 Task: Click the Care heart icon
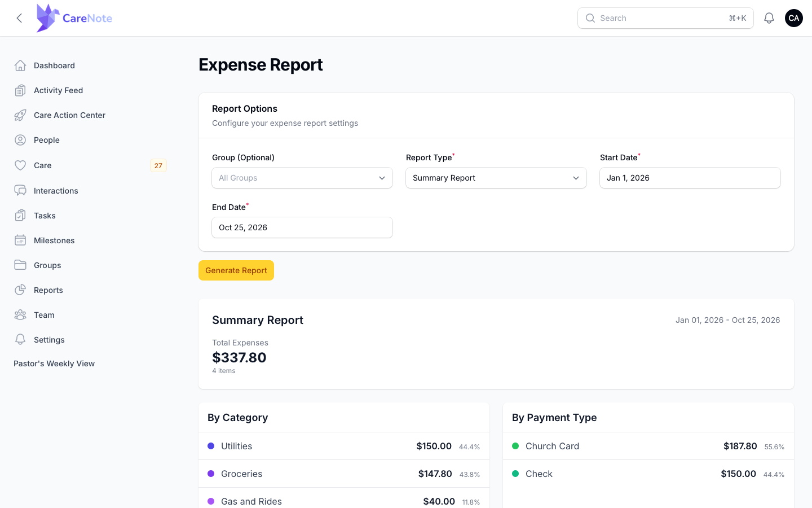(x=20, y=165)
